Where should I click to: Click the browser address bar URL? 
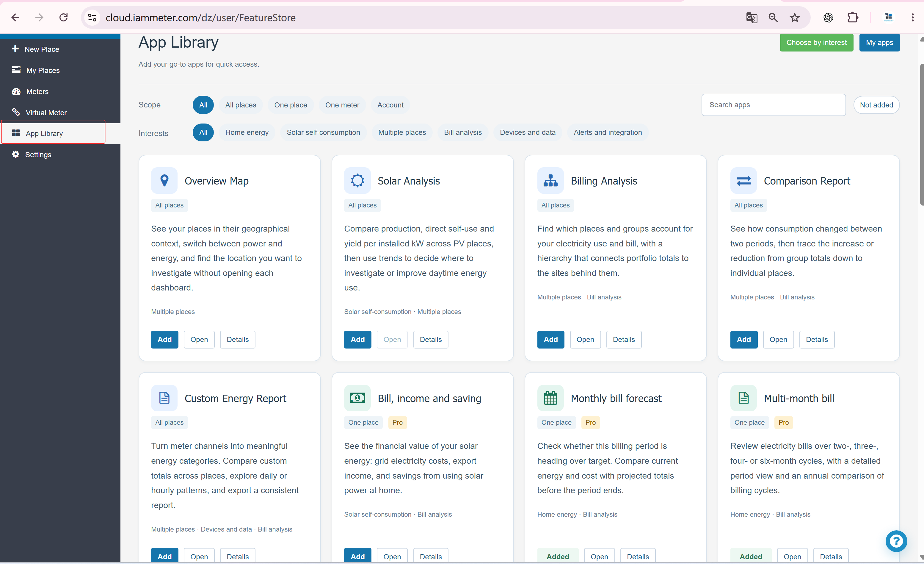coord(201,18)
